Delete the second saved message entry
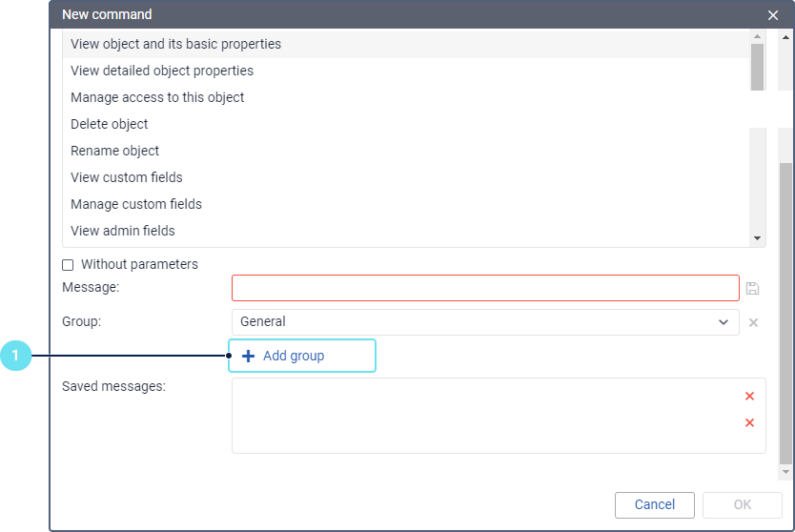 click(x=749, y=422)
